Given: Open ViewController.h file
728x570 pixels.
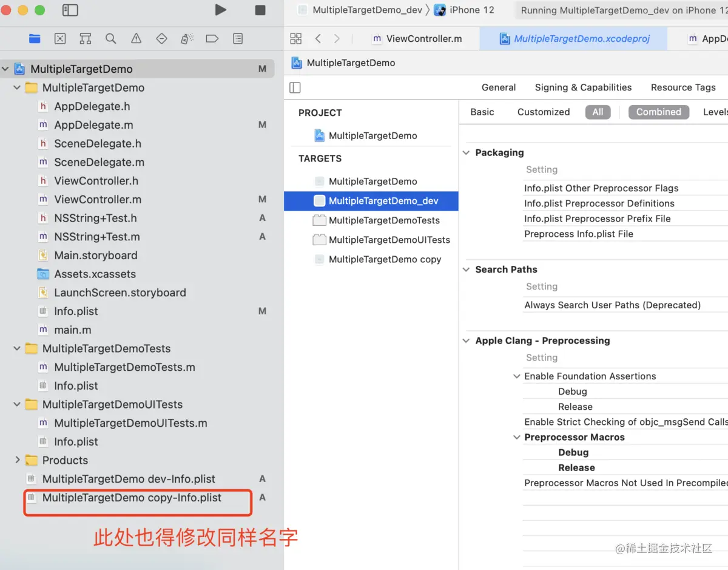Looking at the screenshot, I should coord(96,181).
